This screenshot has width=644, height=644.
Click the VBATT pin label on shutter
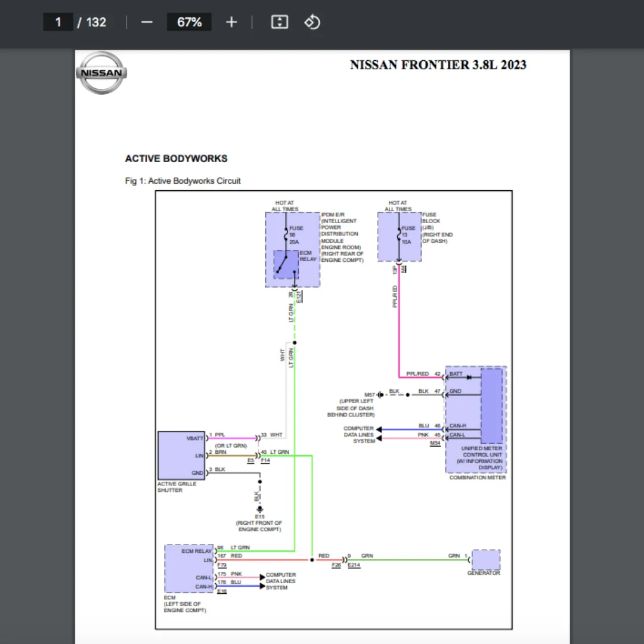click(194, 438)
